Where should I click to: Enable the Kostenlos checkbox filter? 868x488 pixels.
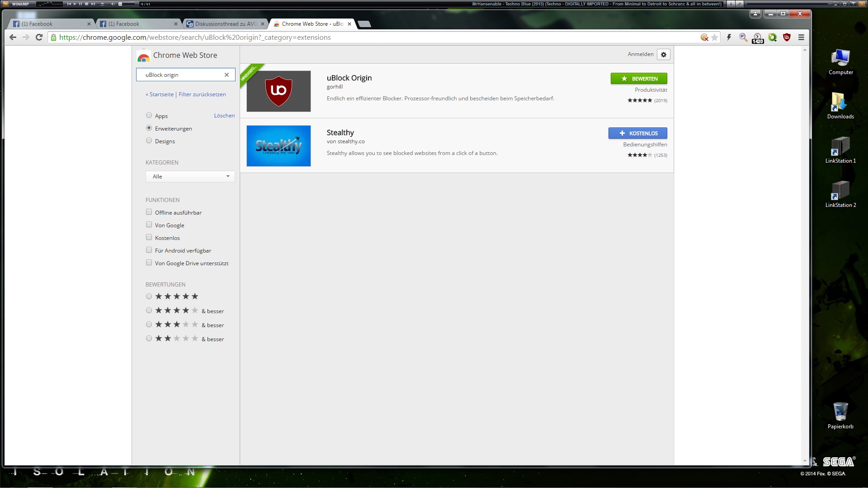click(x=149, y=237)
